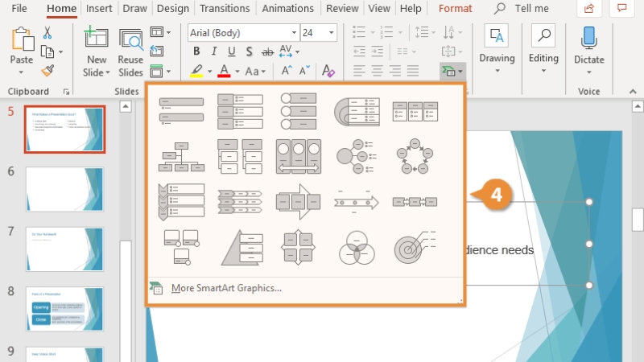
Task: Click the Dictate microphone button
Action: 589,50
